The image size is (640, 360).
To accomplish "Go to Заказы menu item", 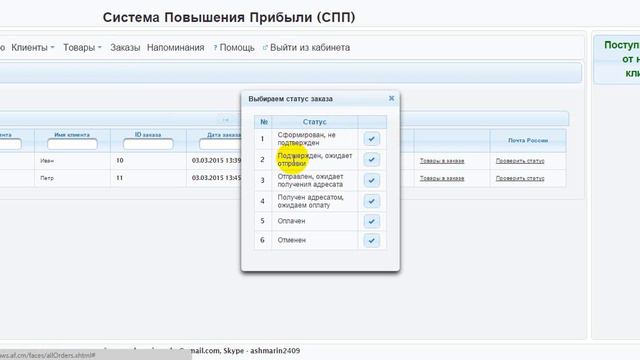I will click(x=125, y=47).
